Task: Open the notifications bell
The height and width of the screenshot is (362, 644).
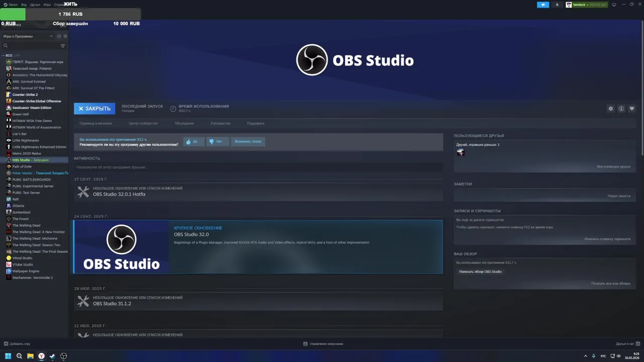Action: [x=557, y=5]
